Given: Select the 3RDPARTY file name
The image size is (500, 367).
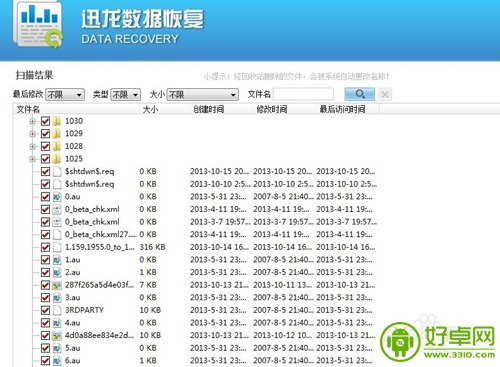Looking at the screenshot, I should click(84, 310).
